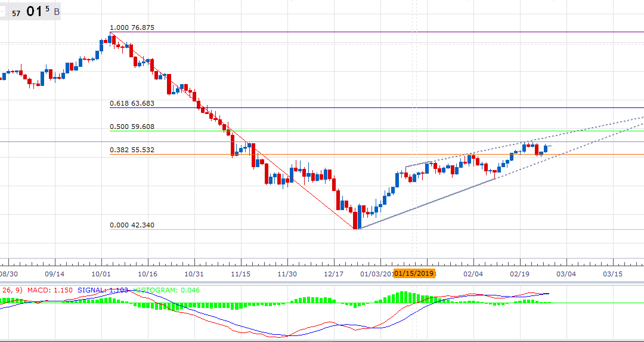The image size is (644, 342).
Task: Click the 10/01 date axis label
Action: (100, 273)
